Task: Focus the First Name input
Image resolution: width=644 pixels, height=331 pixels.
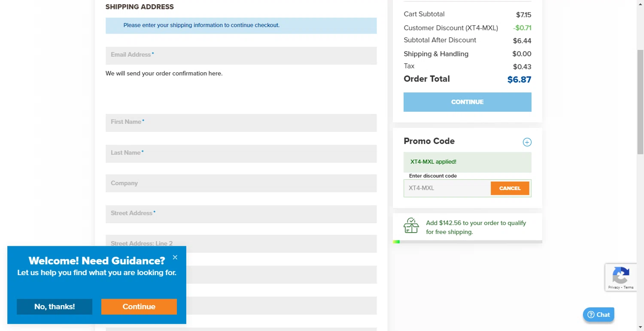Action: coord(241,123)
